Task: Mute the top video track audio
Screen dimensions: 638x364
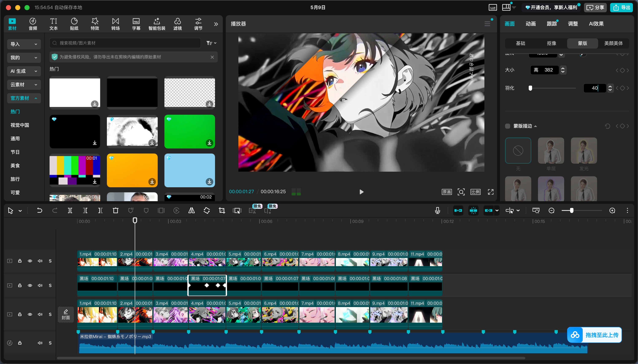Action: [40, 261]
